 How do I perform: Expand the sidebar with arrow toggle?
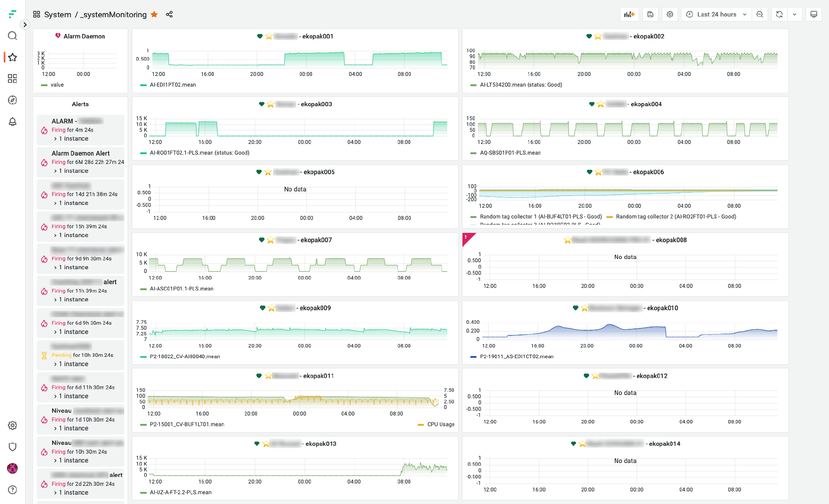tap(25, 25)
